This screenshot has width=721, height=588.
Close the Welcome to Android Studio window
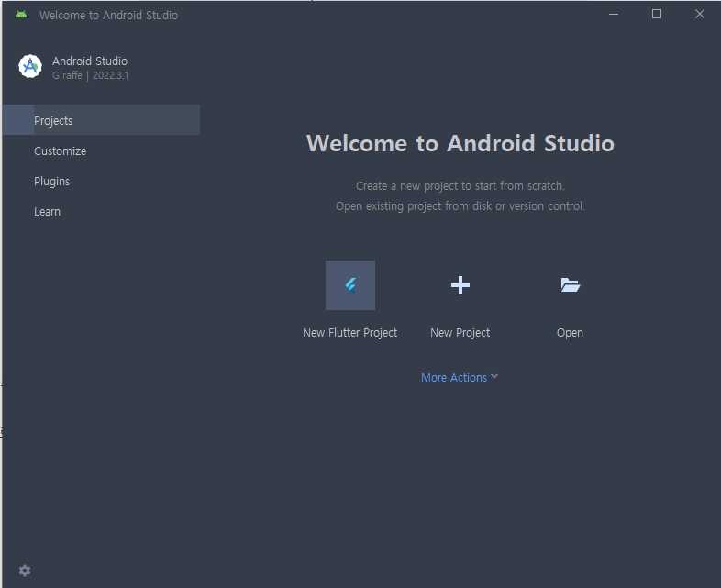pyautogui.click(x=699, y=15)
